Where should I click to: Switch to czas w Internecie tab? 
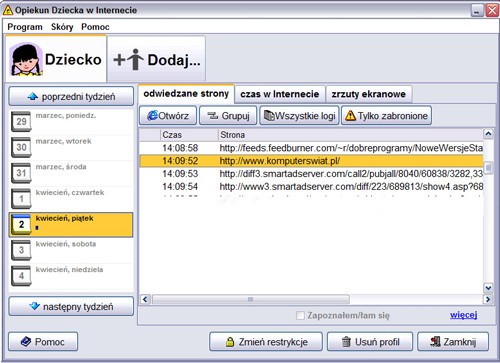point(280,94)
